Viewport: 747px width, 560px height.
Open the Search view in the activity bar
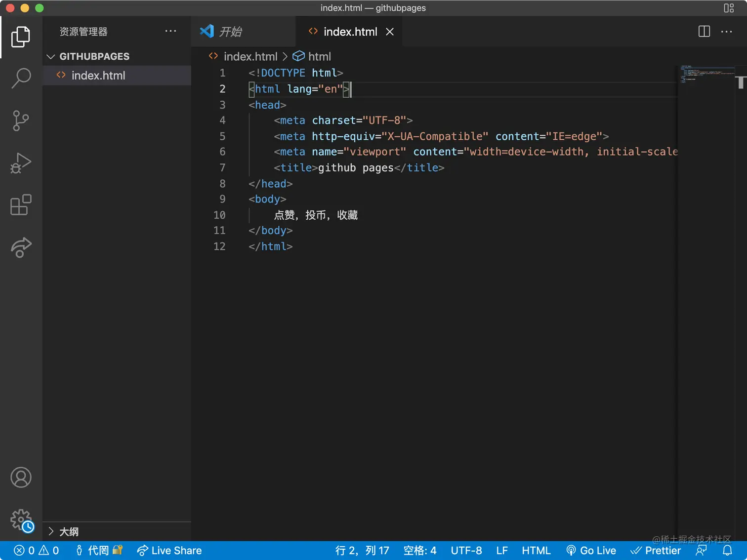21,78
